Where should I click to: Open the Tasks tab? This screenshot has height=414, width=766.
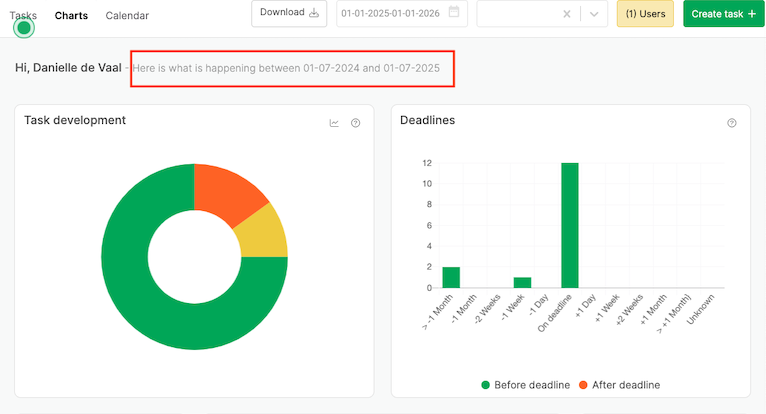23,15
